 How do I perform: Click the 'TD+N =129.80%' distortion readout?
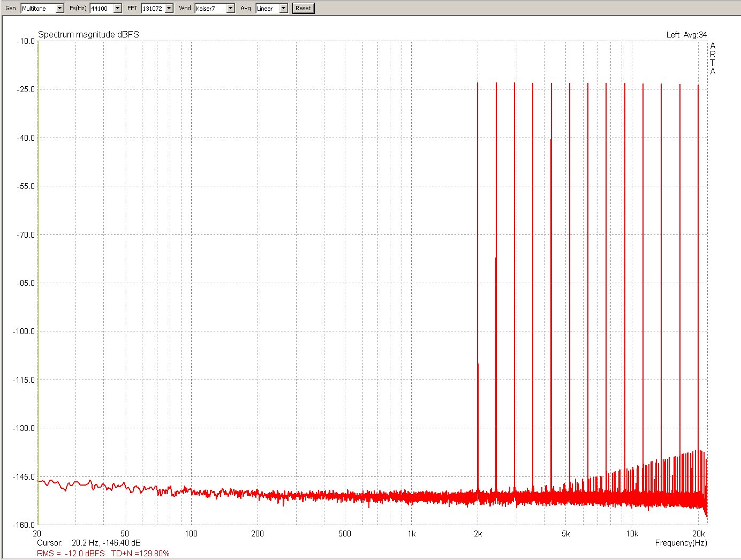click(x=140, y=554)
